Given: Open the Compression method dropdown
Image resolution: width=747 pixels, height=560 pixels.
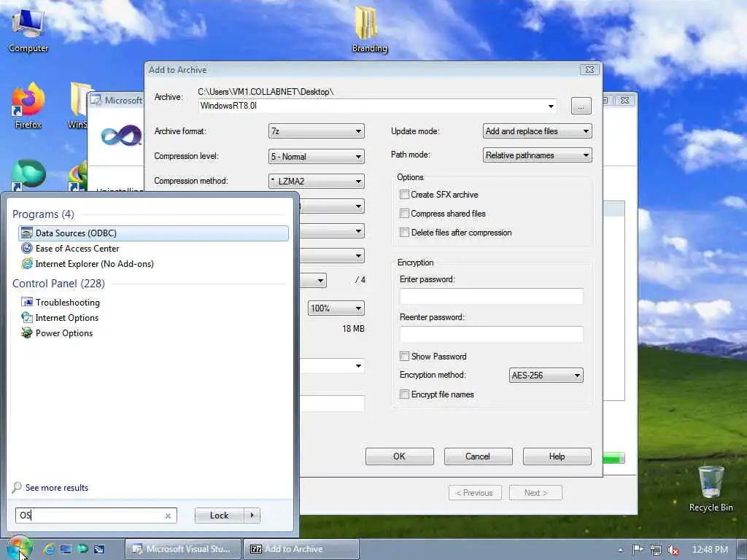Looking at the screenshot, I should coord(317,181).
